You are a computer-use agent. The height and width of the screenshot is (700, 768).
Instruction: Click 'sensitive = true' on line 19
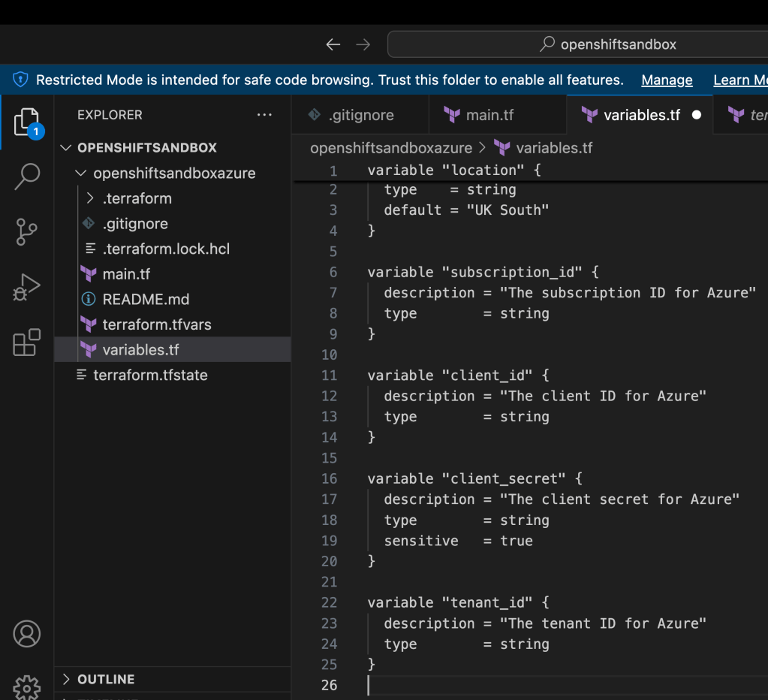pyautogui.click(x=458, y=540)
